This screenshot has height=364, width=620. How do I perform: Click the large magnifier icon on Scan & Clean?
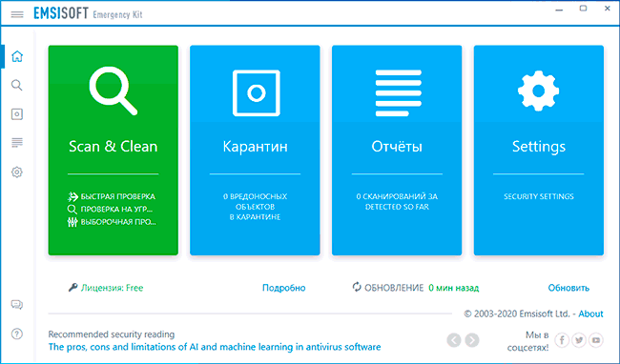[114, 91]
